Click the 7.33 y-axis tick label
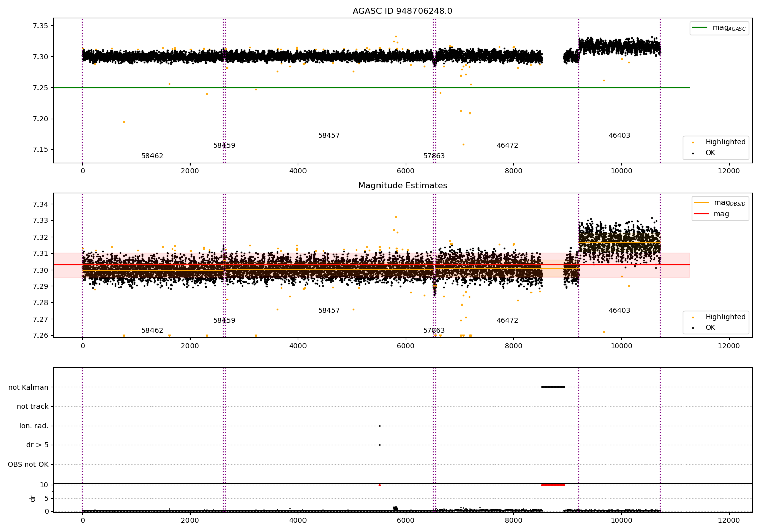 pos(40,221)
